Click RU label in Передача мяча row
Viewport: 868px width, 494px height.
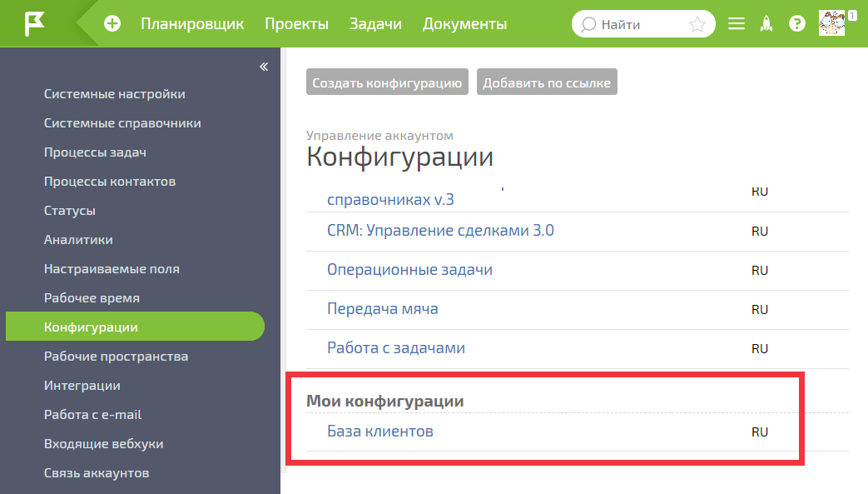tap(760, 309)
